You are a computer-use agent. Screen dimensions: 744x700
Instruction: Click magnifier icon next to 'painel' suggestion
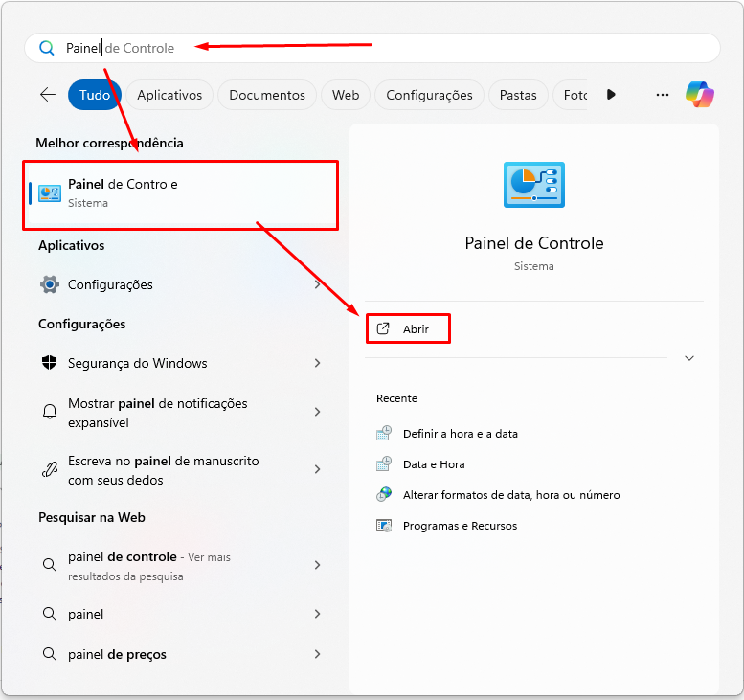[x=50, y=614]
